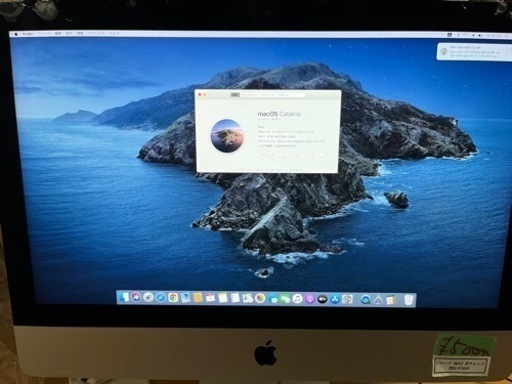Viewport: 512px width, 384px height.
Task: Open Safari compass icon in dock
Action: [x=161, y=297]
